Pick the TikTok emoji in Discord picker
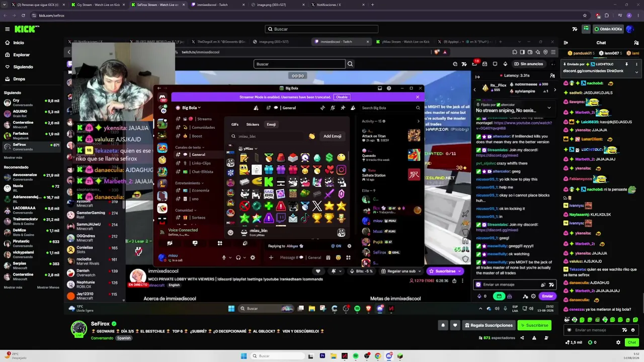Viewport: 644px width, 362px height. coord(305,218)
